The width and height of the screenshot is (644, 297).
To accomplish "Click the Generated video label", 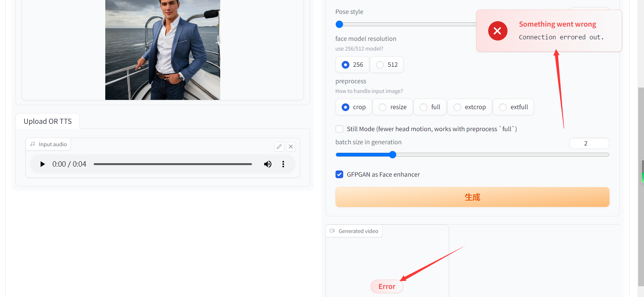I will 354,231.
